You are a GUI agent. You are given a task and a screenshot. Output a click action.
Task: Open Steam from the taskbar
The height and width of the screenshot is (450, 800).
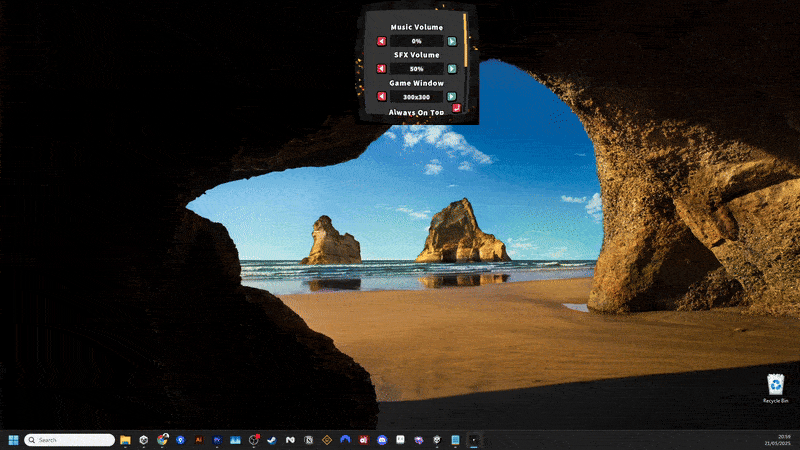pos(272,440)
